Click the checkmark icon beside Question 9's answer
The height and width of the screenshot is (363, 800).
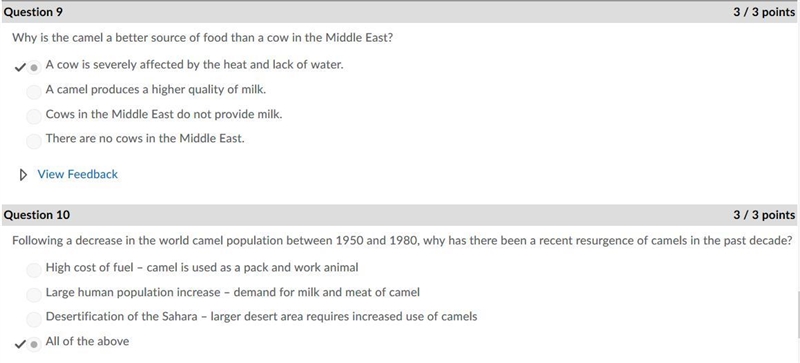20,67
